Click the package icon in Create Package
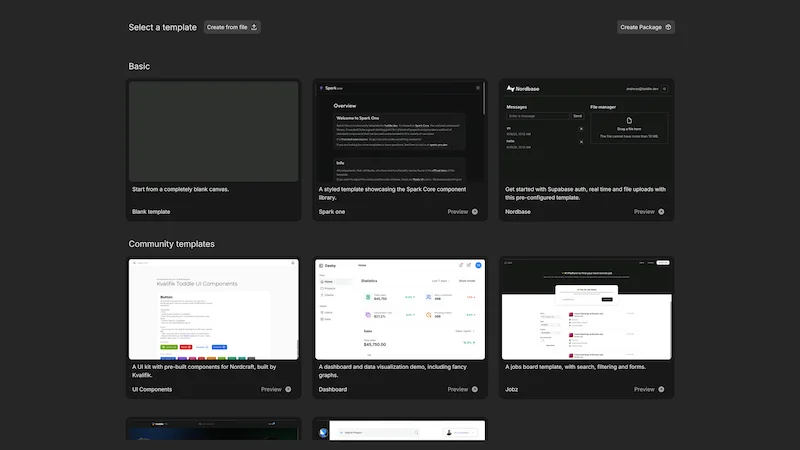800x450 pixels. tap(668, 27)
